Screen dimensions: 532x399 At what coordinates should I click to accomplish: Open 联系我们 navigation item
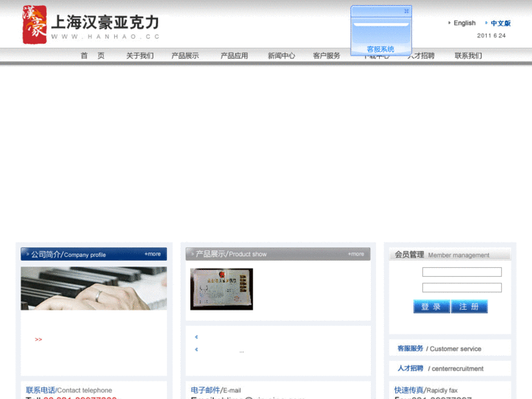tap(468, 56)
